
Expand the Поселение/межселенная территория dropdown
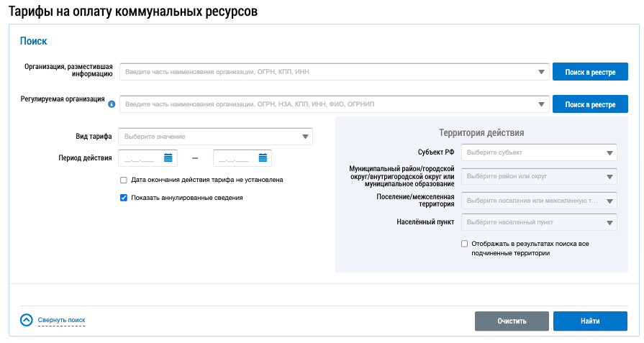(x=610, y=201)
